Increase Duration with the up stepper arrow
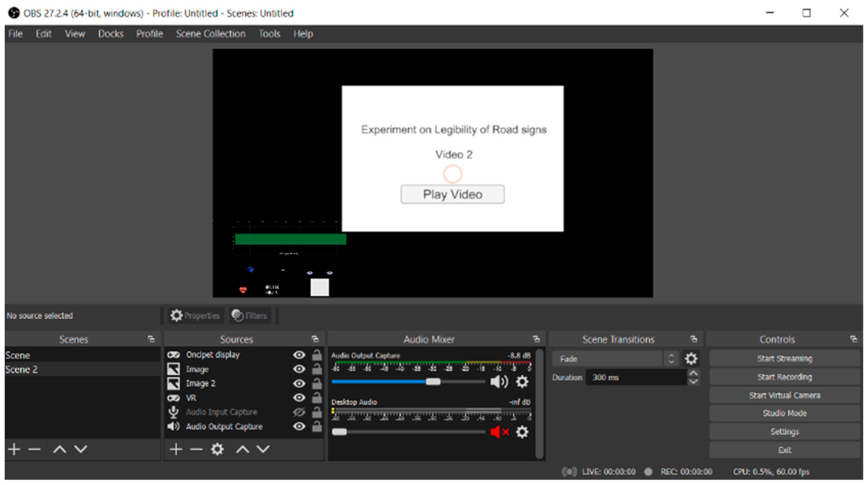This screenshot has width=868, height=485. (693, 373)
